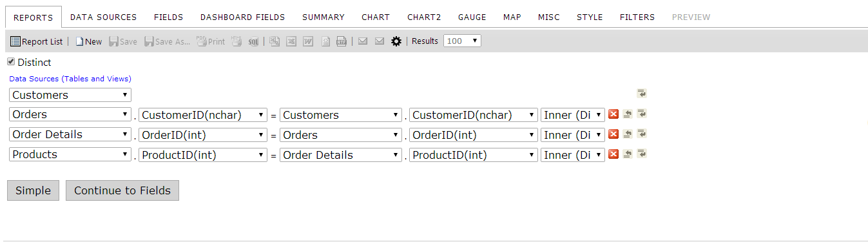Click the HTML print icon
This screenshot has height=244, width=868.
236,41
